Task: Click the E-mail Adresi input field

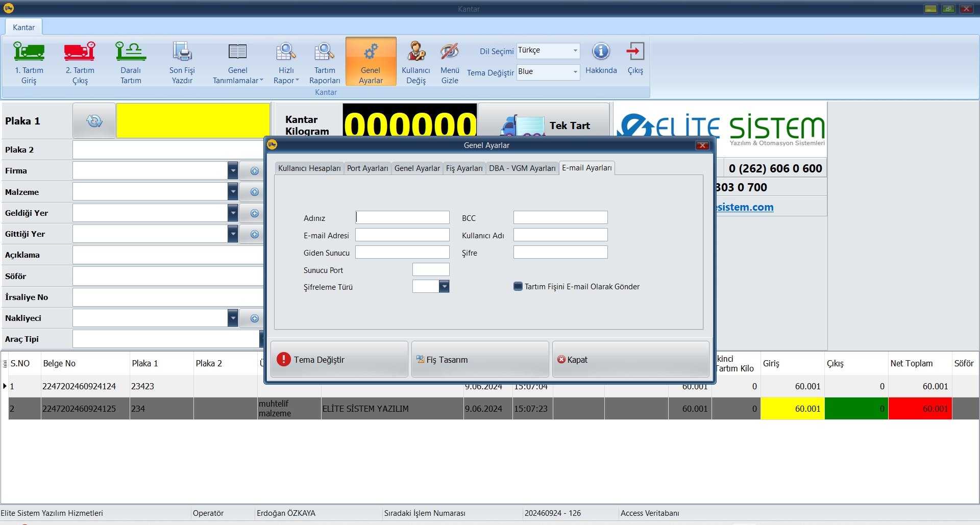Action: [x=402, y=235]
